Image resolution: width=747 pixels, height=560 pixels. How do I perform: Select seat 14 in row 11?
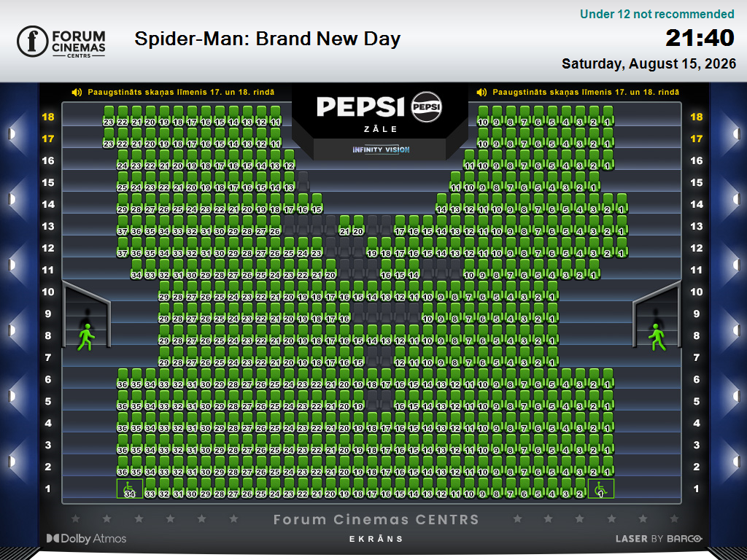click(x=414, y=270)
